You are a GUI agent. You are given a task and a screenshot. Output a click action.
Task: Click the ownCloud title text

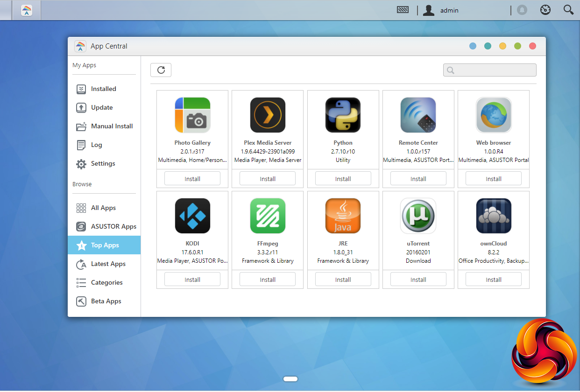click(494, 244)
